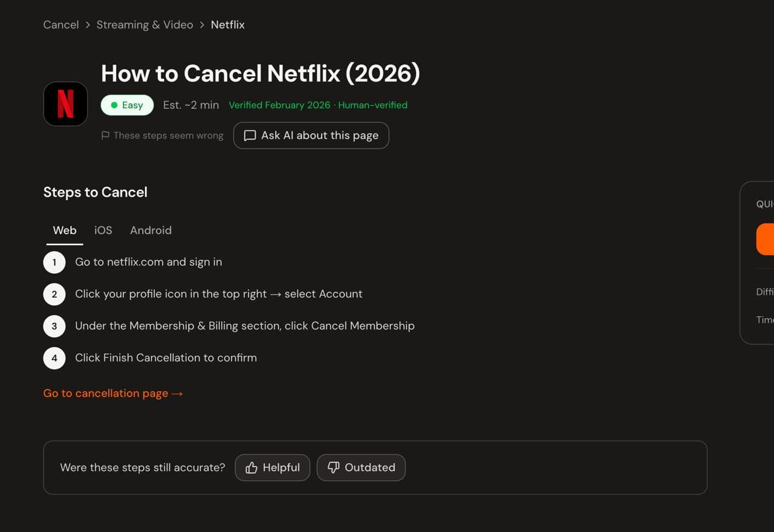
Task: Click the chevron after the Cancel breadcrumb
Action: point(88,25)
